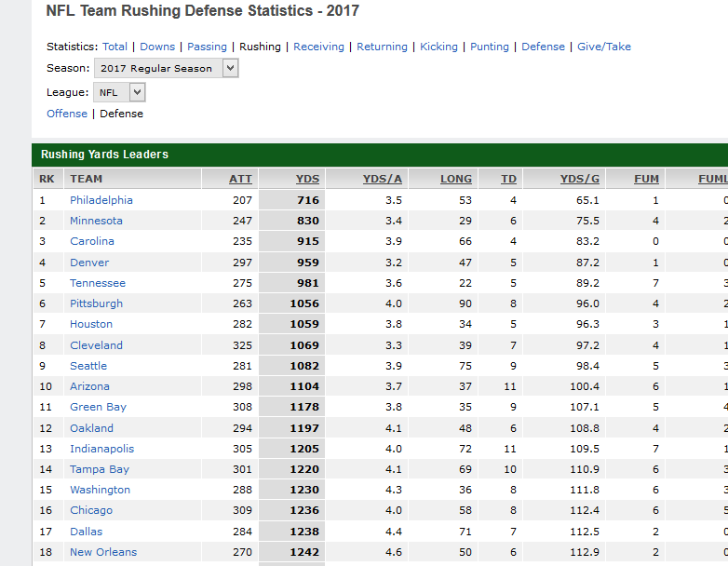The height and width of the screenshot is (566, 728).
Task: Go to Total statistics
Action: point(115,47)
